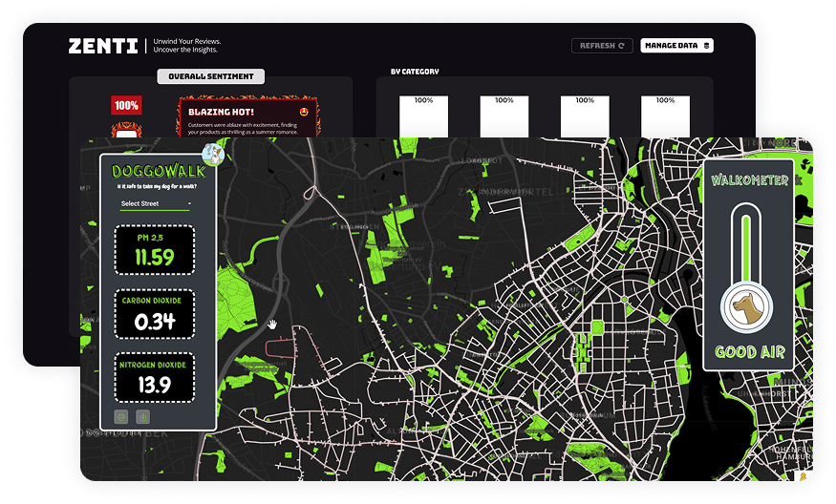This screenshot has height=504, width=836.
Task: Click the Refresh button in Zenti window
Action: [602, 46]
